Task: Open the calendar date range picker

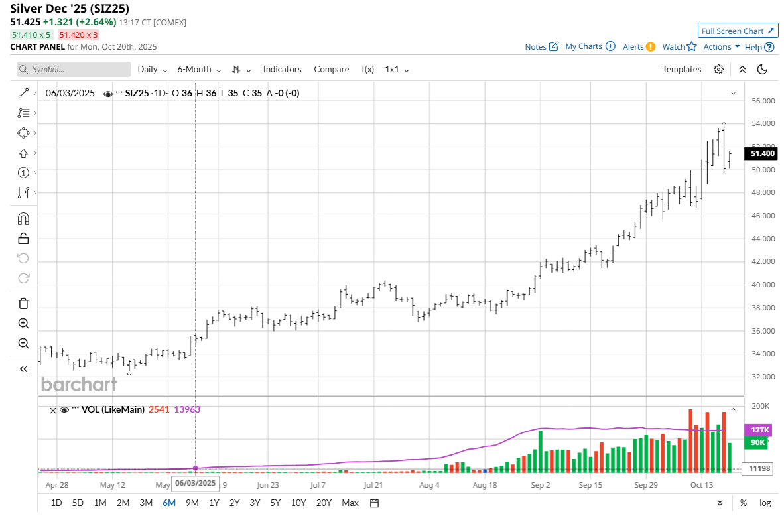Action: coord(375,503)
